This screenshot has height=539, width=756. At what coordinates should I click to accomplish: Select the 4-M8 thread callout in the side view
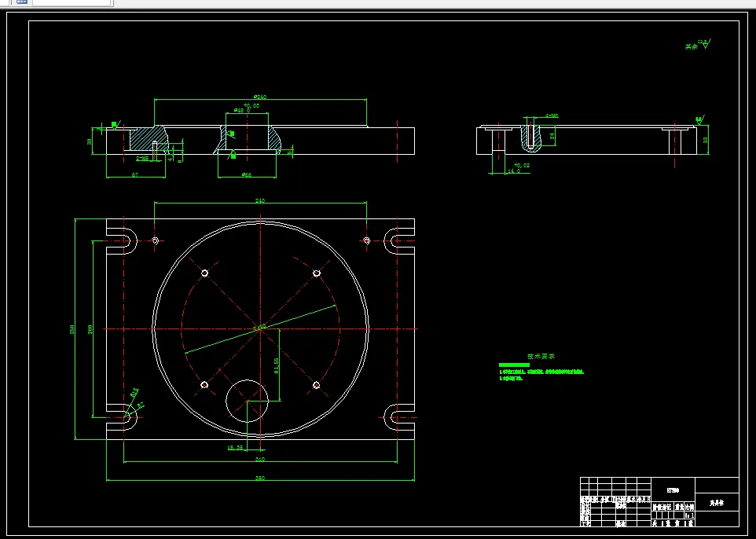552,115
